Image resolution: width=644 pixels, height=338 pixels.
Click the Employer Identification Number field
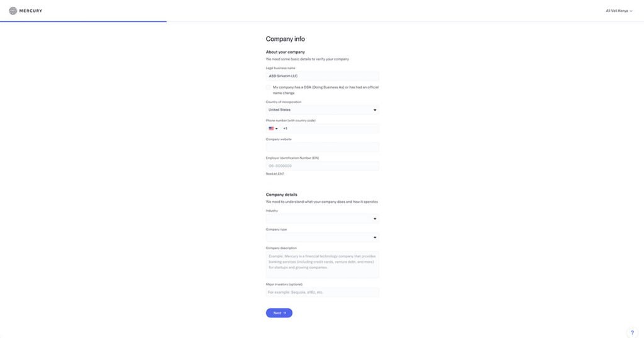(323, 166)
